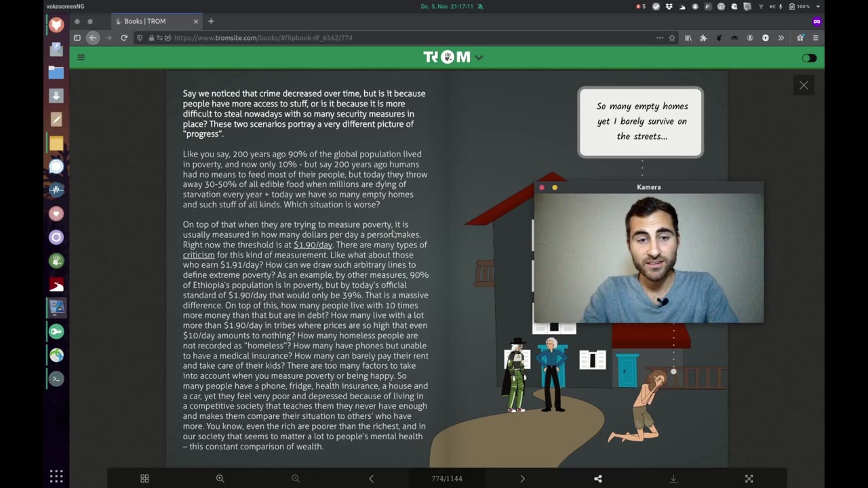The image size is (868, 488).
Task: View site security padlock info
Action: pos(151,38)
